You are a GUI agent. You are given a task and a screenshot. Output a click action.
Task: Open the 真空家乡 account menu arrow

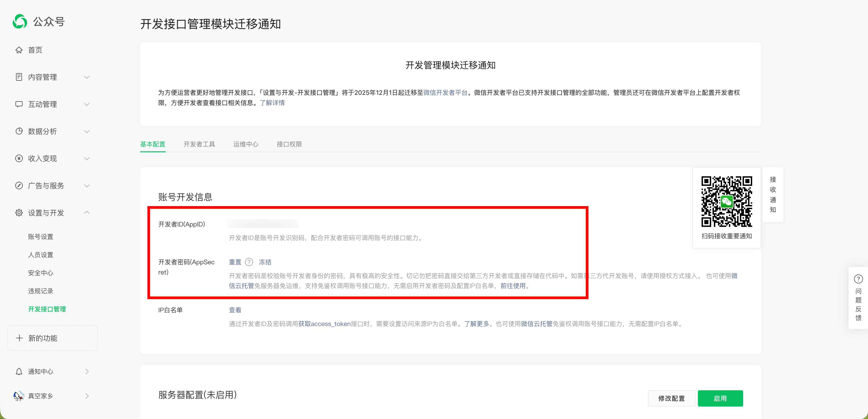[x=87, y=396]
